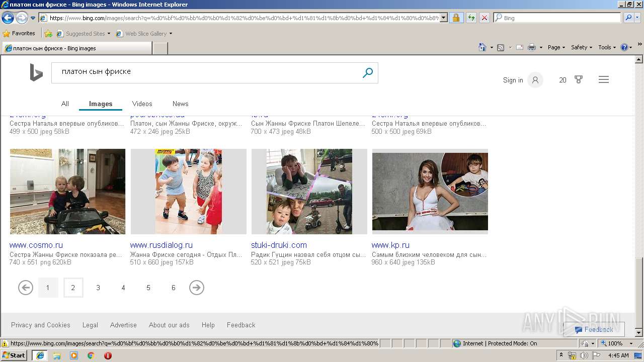Follow the stuki-druki.com link
Viewport: 644px width, 362px height.
pos(279,245)
